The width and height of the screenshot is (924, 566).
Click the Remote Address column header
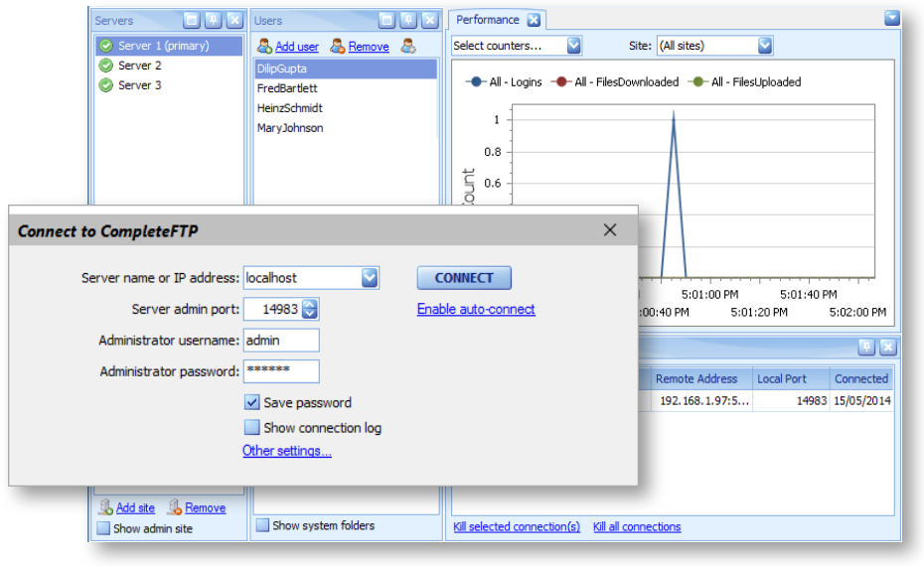(701, 378)
